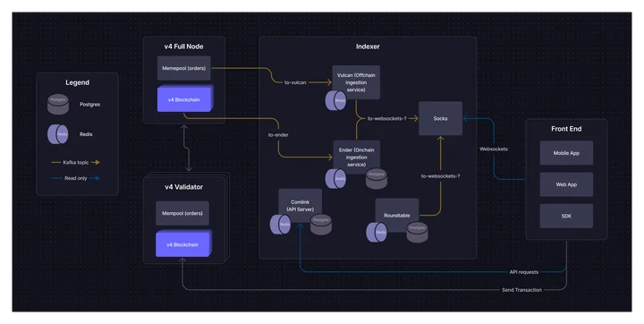This screenshot has width=644, height=324.
Task: Click the API requests connector label
Action: (523, 272)
